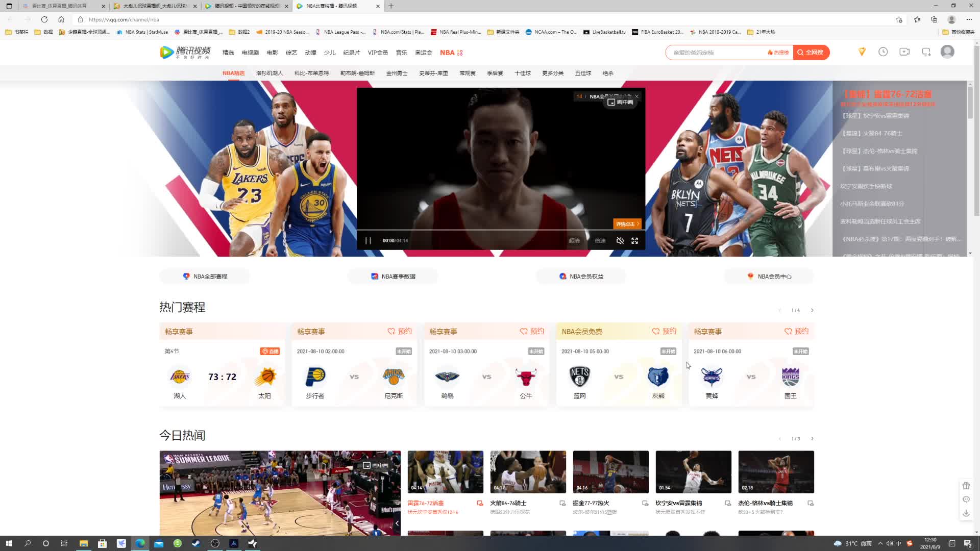
Task: Open the 火箭84-76骑士 video thumbnail
Action: pos(528,472)
